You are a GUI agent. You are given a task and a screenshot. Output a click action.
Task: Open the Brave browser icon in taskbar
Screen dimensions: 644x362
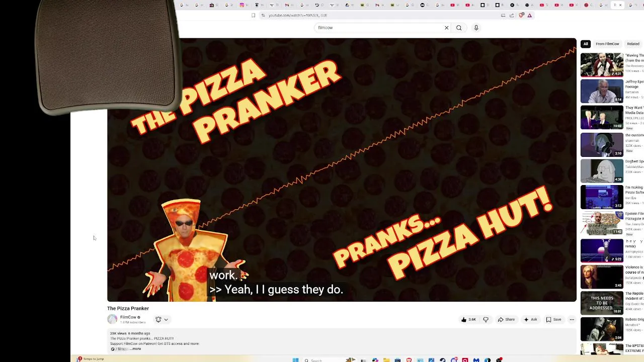(x=409, y=360)
